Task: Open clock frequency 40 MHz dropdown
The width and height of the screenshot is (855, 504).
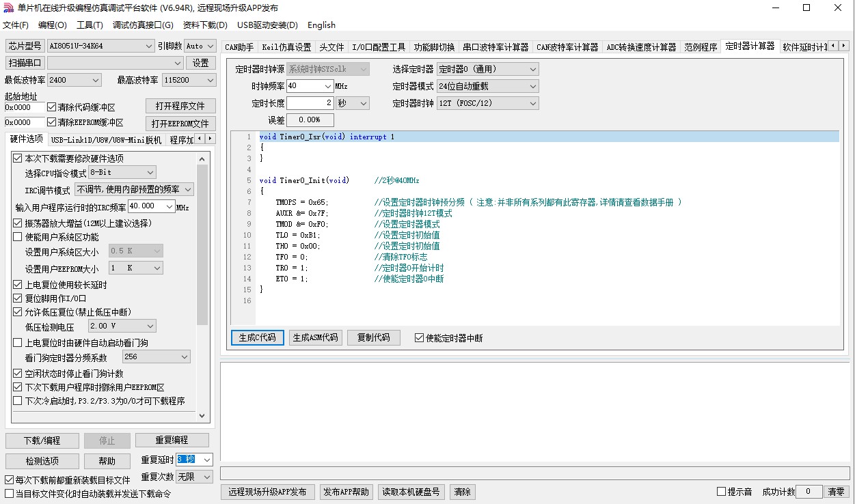Action: [x=328, y=86]
